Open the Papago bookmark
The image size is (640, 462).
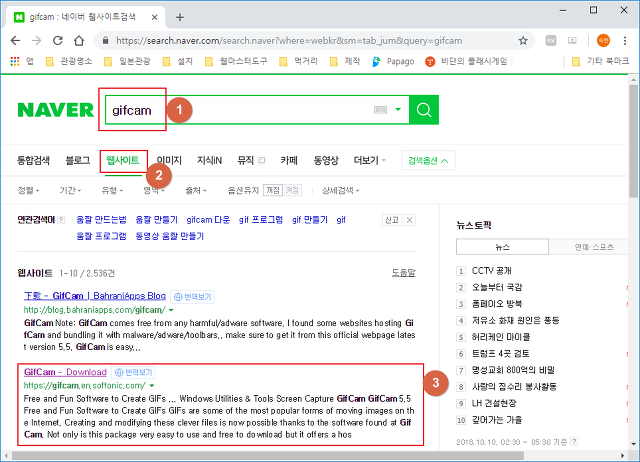click(393, 61)
